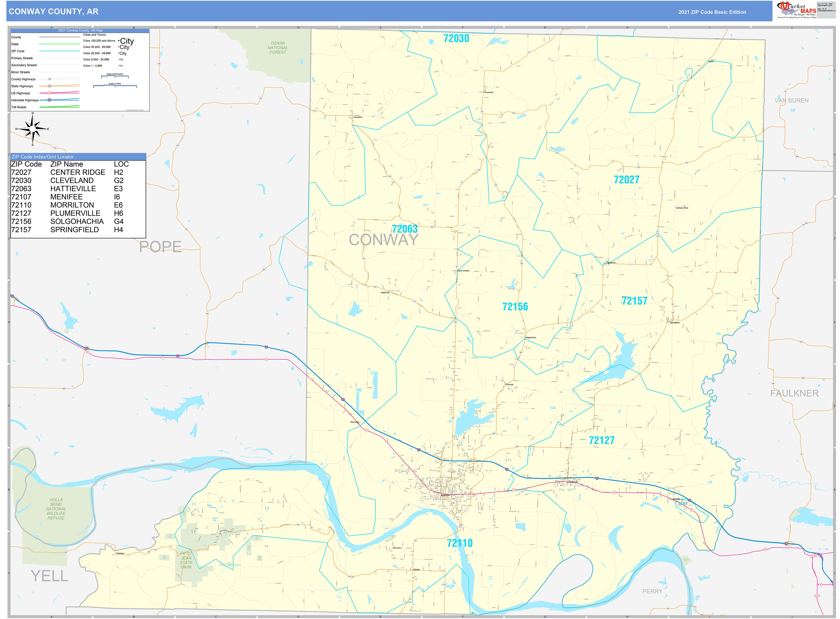Click the 72127 ZIP label on map
Image resolution: width=840 pixels, height=619 pixels.
pyautogui.click(x=601, y=440)
